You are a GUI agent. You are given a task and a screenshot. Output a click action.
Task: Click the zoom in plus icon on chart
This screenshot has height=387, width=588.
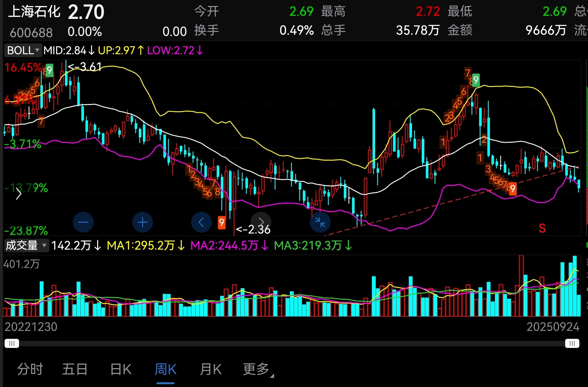click(x=143, y=222)
